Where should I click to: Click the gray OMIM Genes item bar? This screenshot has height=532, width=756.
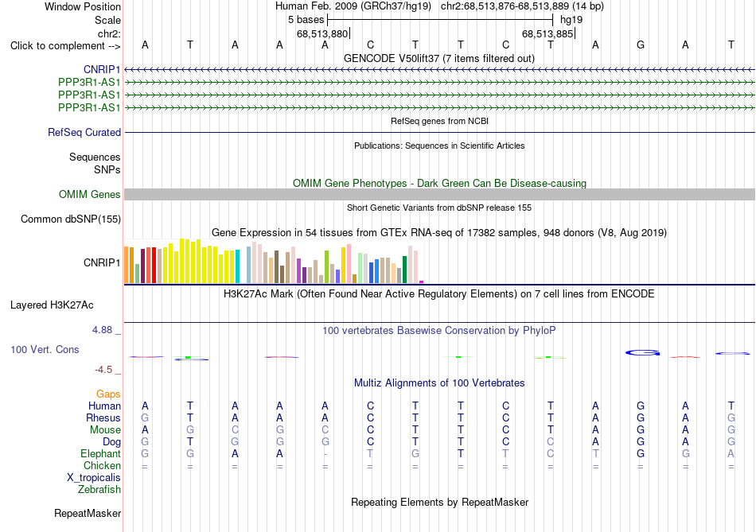pos(439,194)
